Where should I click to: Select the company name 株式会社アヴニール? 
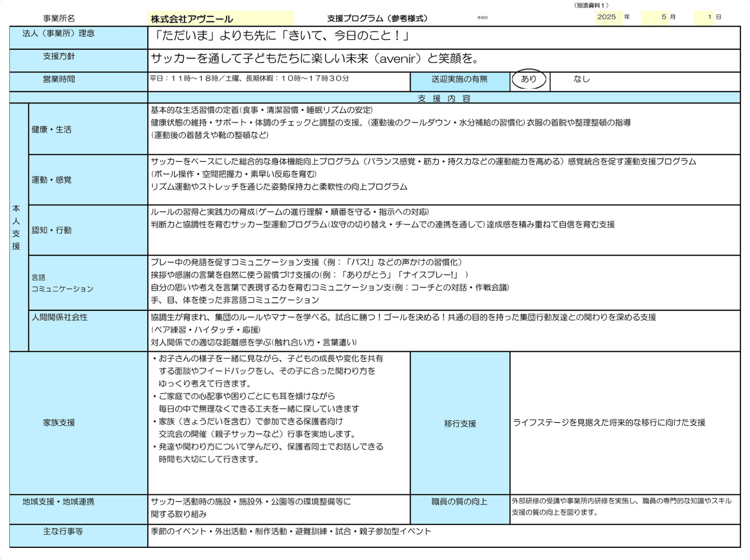click(x=192, y=19)
